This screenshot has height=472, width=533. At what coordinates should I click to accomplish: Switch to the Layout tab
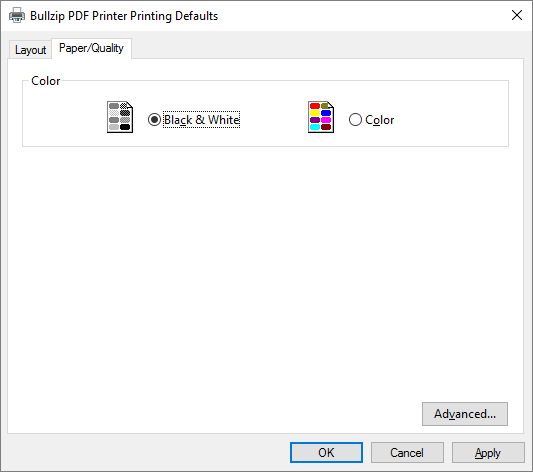pyautogui.click(x=31, y=50)
